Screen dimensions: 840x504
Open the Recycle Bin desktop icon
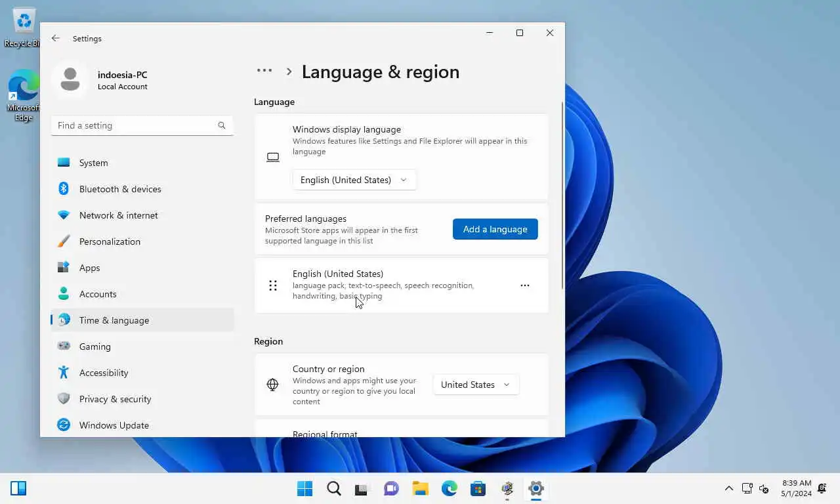coord(24,28)
